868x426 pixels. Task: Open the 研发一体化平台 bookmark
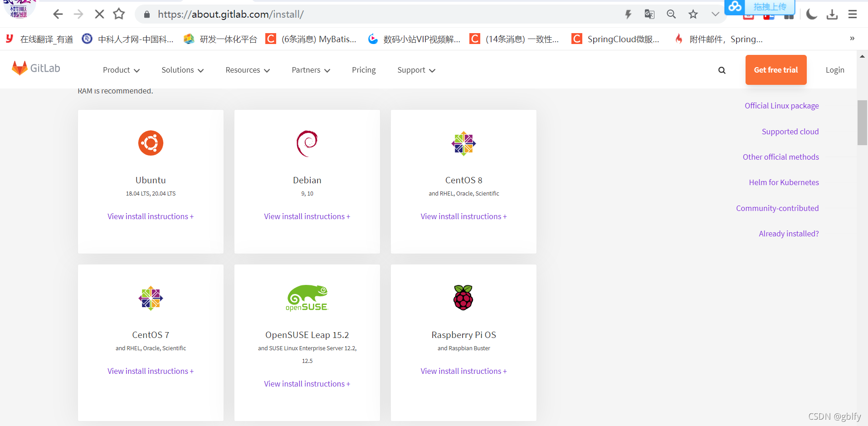point(220,39)
